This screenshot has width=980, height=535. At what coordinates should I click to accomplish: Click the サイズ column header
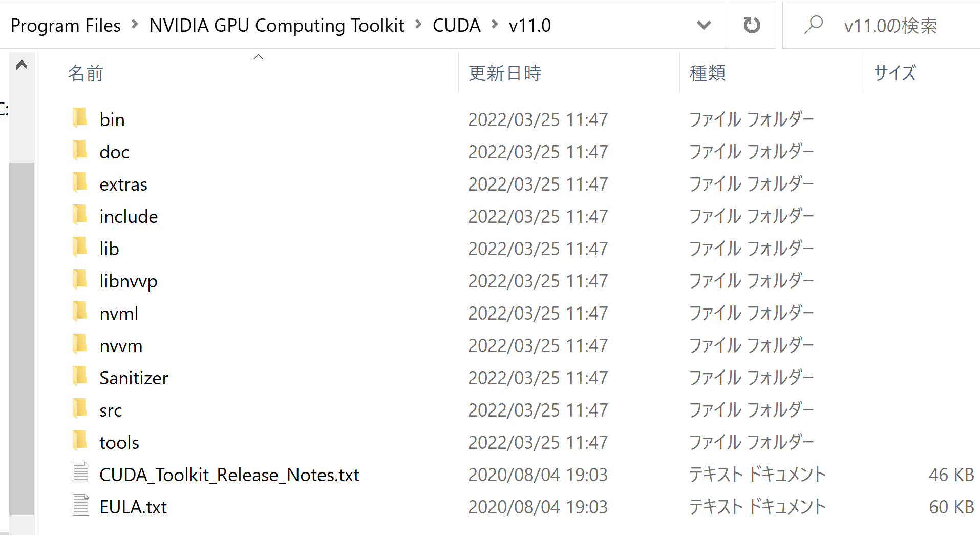[x=894, y=73]
